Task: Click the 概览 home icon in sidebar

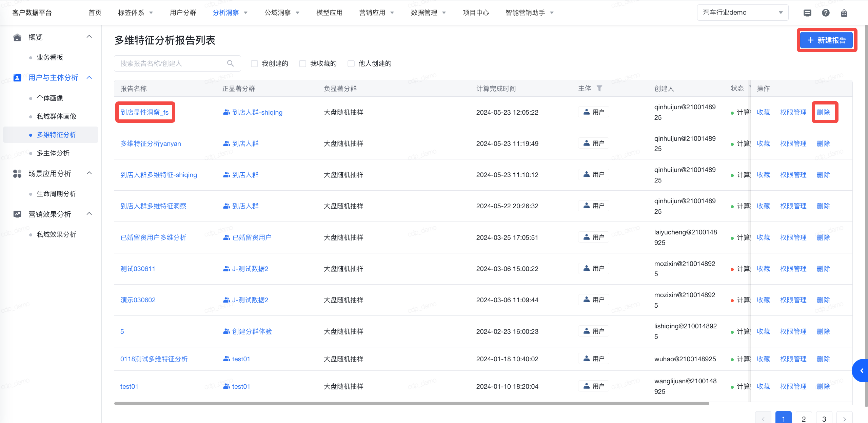Action: pos(17,37)
